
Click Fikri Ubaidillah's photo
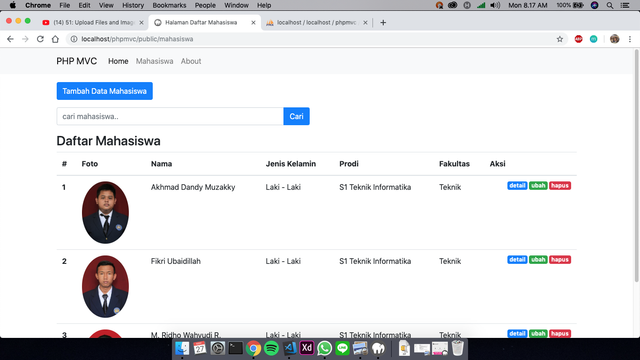pyautogui.click(x=105, y=287)
